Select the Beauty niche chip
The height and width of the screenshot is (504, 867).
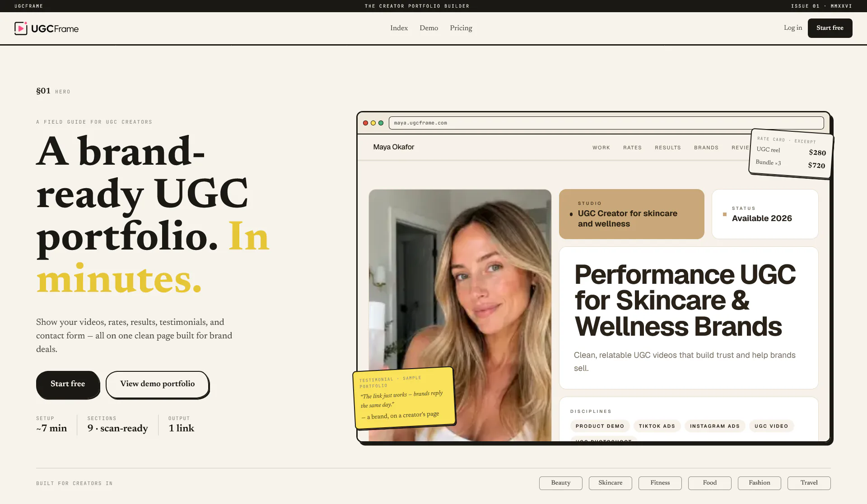[561, 483]
